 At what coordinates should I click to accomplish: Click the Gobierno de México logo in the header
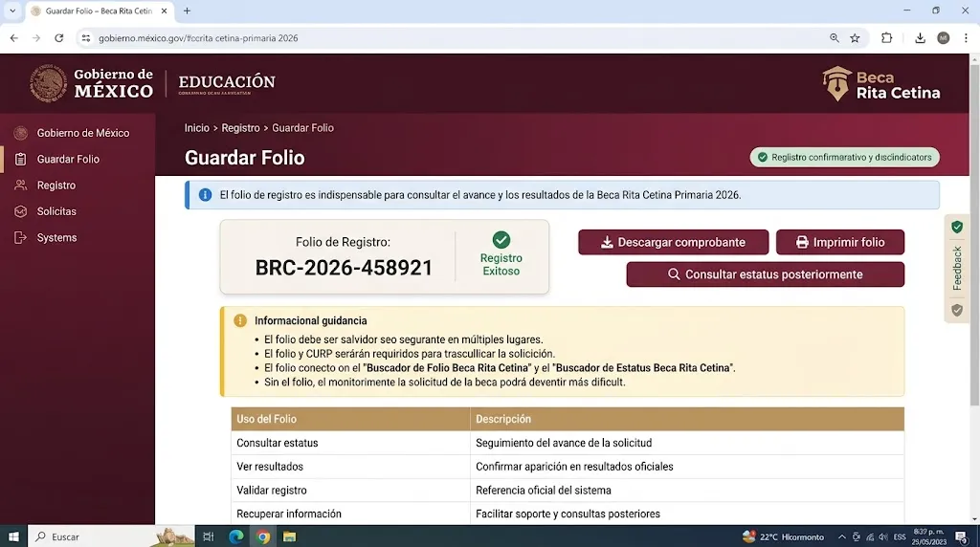[91, 83]
